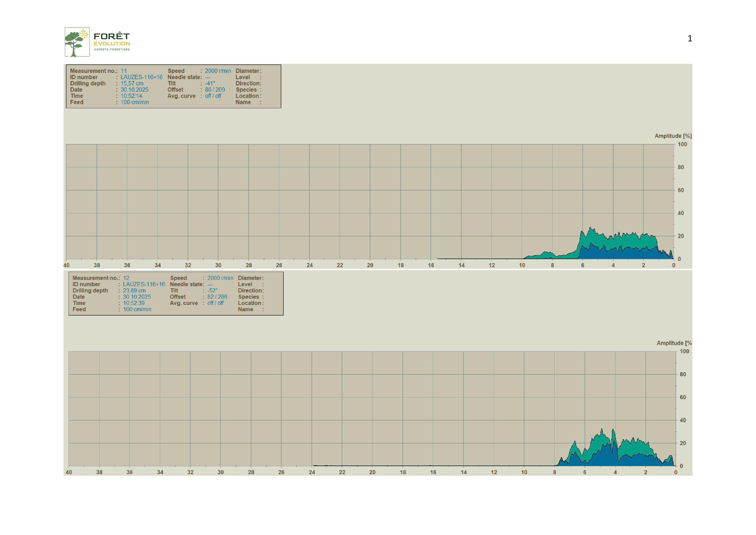Click time value 10:52:14
This screenshot has height=535, width=756.
[x=131, y=96]
